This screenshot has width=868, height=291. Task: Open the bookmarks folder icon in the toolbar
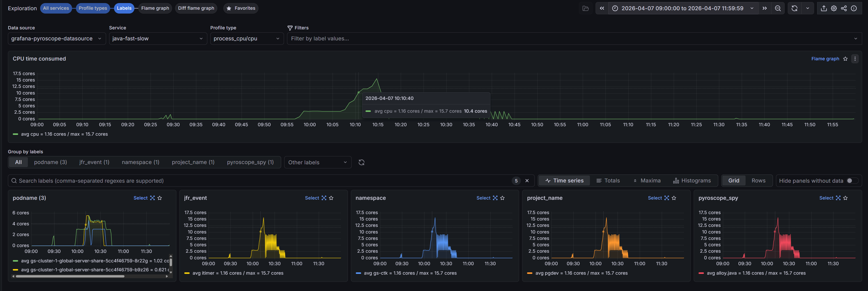click(x=586, y=8)
